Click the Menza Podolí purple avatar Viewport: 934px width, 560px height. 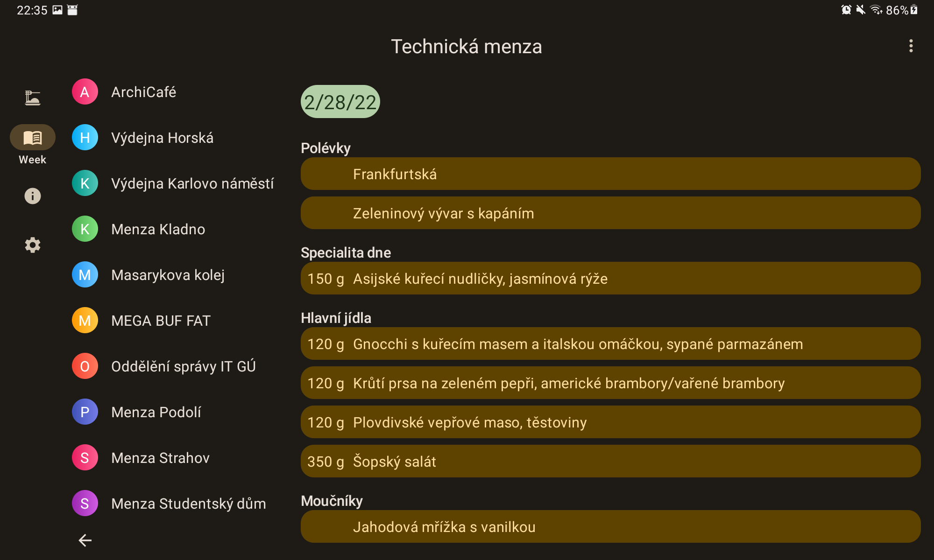85,412
